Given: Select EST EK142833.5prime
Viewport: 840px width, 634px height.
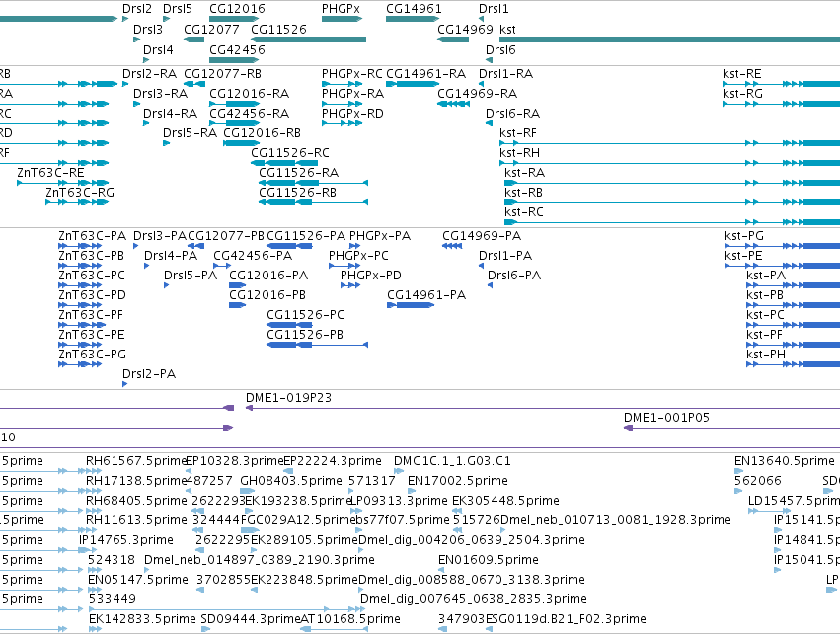Looking at the screenshot, I should click(142, 619).
